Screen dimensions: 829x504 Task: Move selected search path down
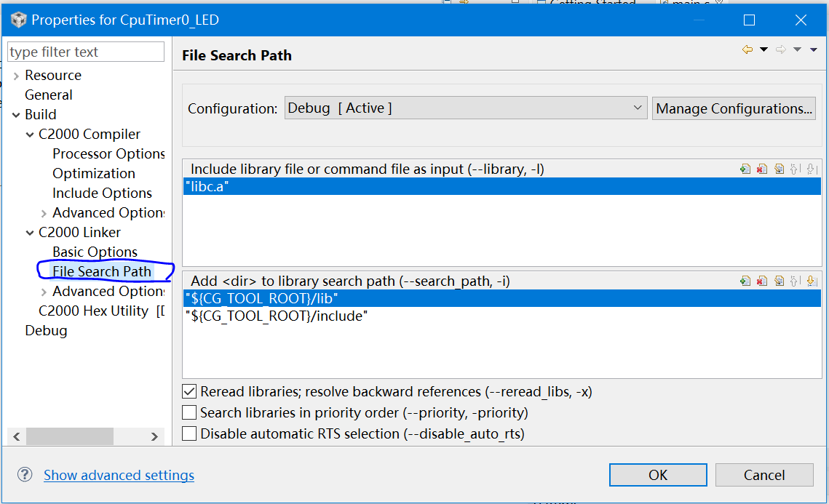pyautogui.click(x=811, y=281)
